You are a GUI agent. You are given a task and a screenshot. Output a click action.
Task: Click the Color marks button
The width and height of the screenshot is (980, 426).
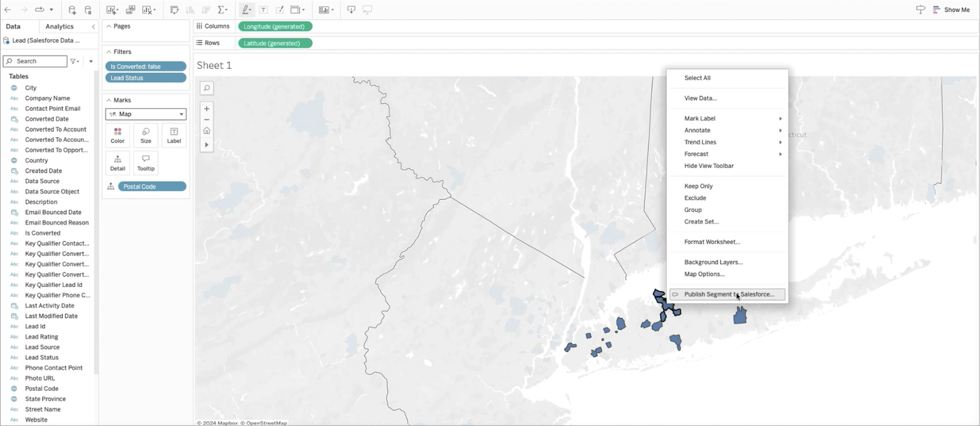click(x=117, y=135)
